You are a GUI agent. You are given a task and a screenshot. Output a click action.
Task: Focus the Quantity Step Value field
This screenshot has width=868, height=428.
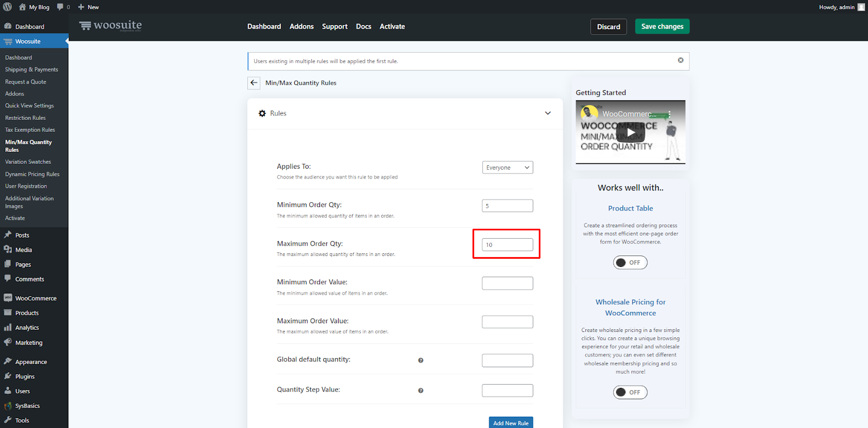507,391
